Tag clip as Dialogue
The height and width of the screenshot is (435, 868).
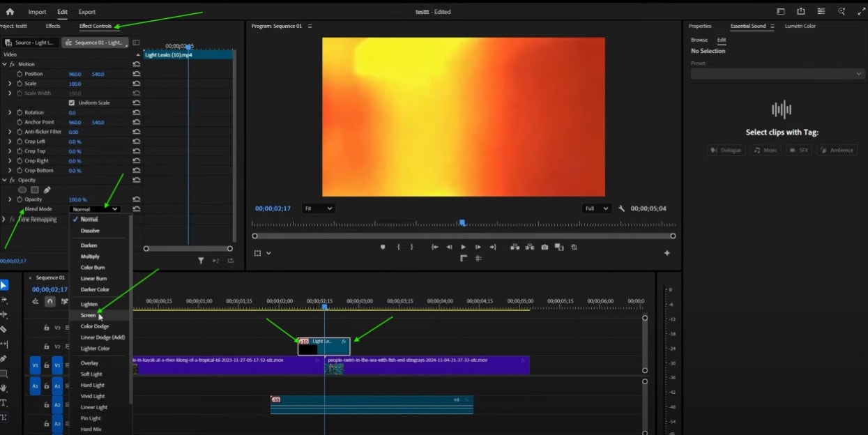(726, 150)
